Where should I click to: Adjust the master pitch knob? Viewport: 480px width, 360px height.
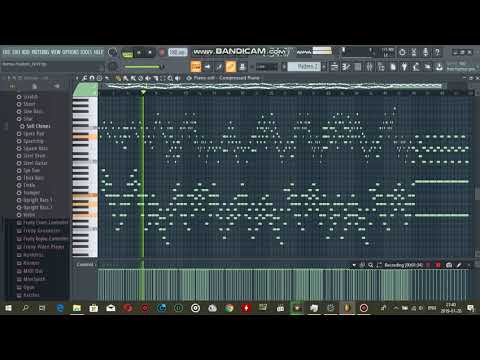tap(113, 66)
